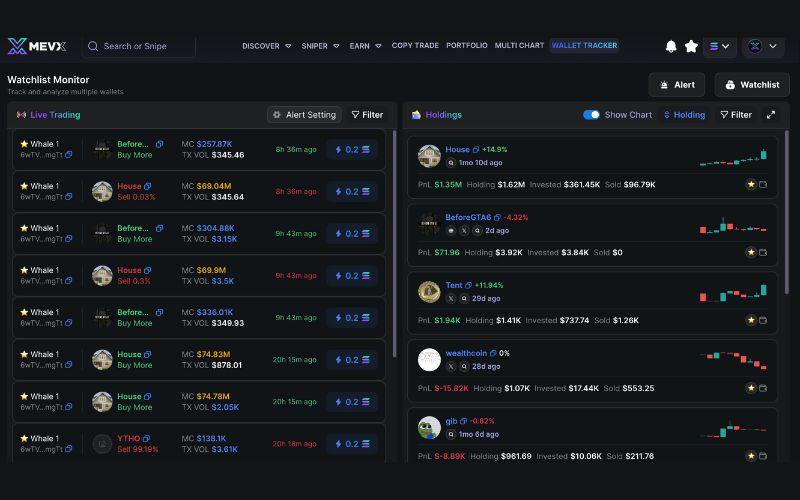Open the Holding sort selector
Image resolution: width=800 pixels, height=500 pixels.
click(x=684, y=115)
